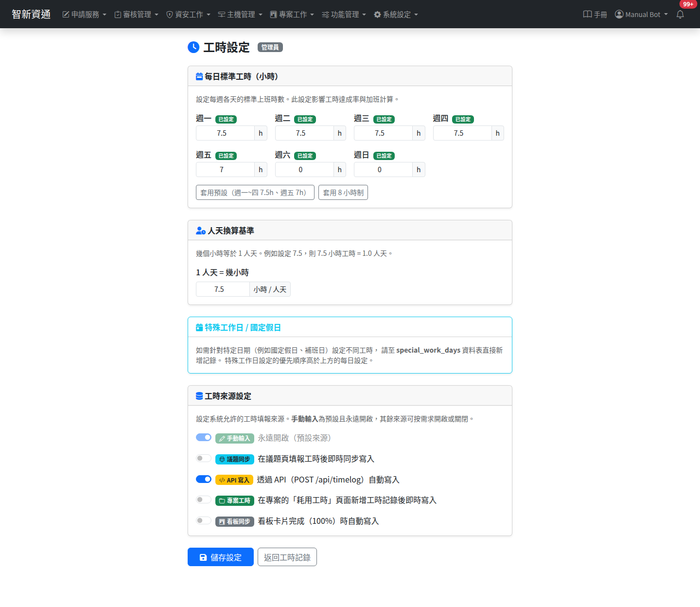The height and width of the screenshot is (607, 700).
Task: Click the 返回工時記錄 button
Action: coord(287,557)
